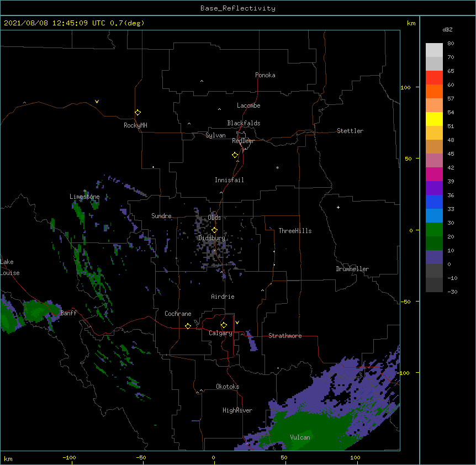Click the Stettler city label
The image size is (476, 465).
click(x=350, y=131)
